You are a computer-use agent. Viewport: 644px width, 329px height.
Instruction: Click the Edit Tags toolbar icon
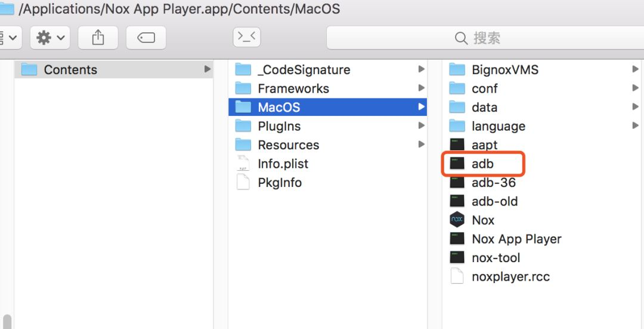[x=146, y=38]
